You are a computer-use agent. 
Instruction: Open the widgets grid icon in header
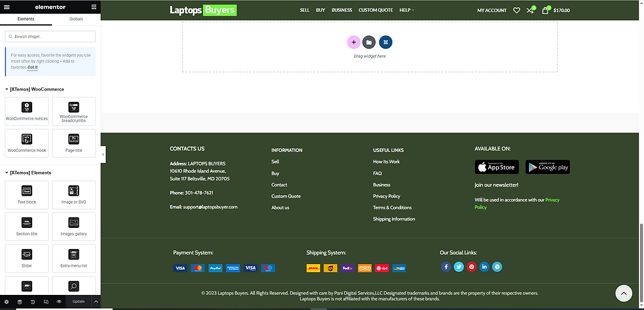click(94, 7)
